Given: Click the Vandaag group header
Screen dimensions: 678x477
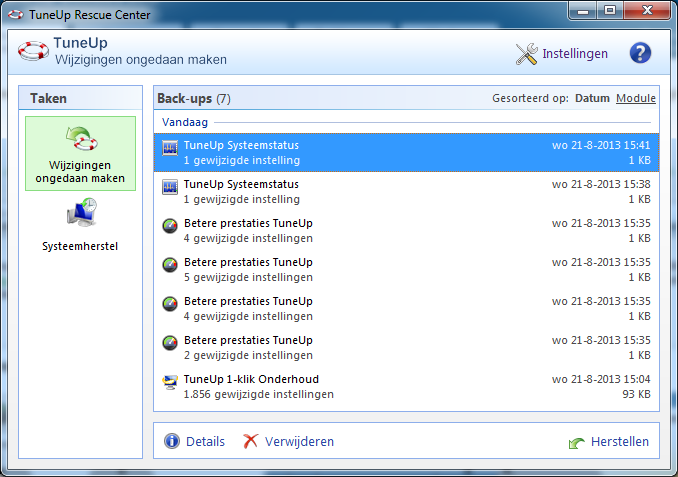Looking at the screenshot, I should point(185,122).
